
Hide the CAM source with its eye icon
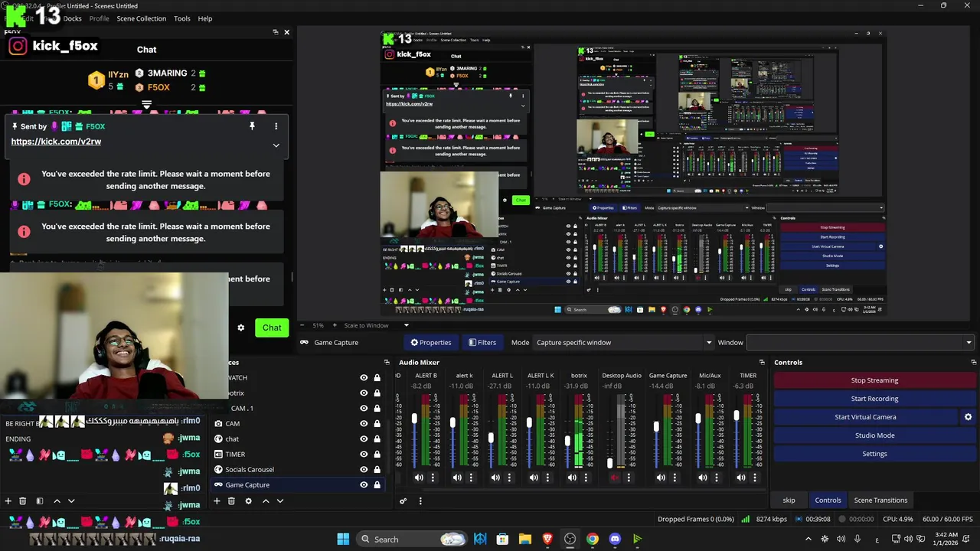click(x=364, y=424)
